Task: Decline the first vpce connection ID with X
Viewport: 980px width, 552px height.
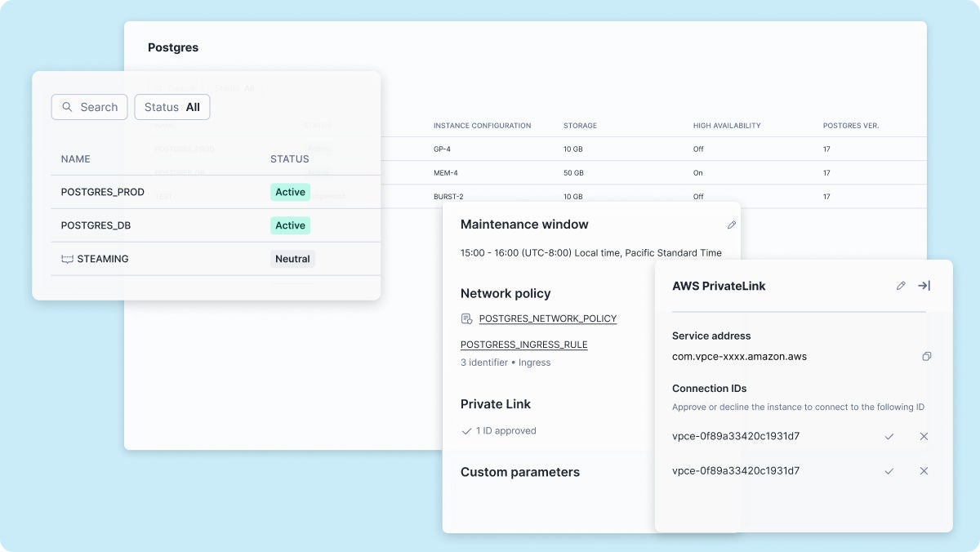Action: coord(924,437)
